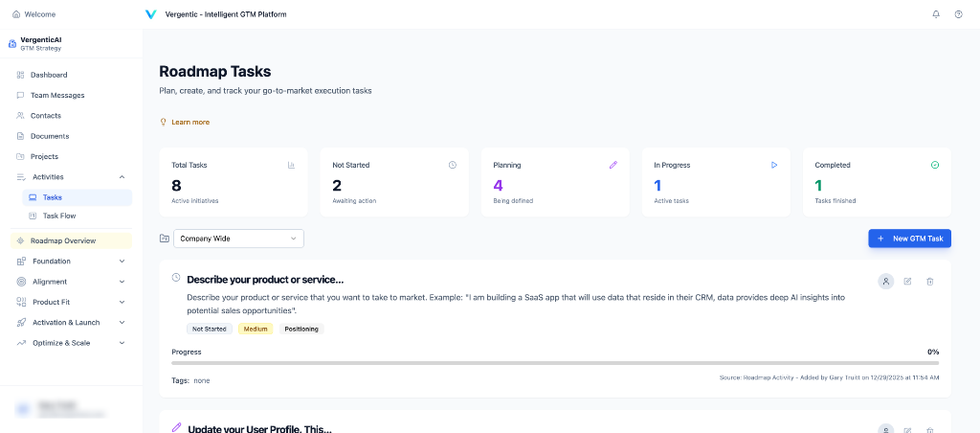Viewport: 980px width, 433px height.
Task: Click the Planning pencil icon
Action: (613, 165)
